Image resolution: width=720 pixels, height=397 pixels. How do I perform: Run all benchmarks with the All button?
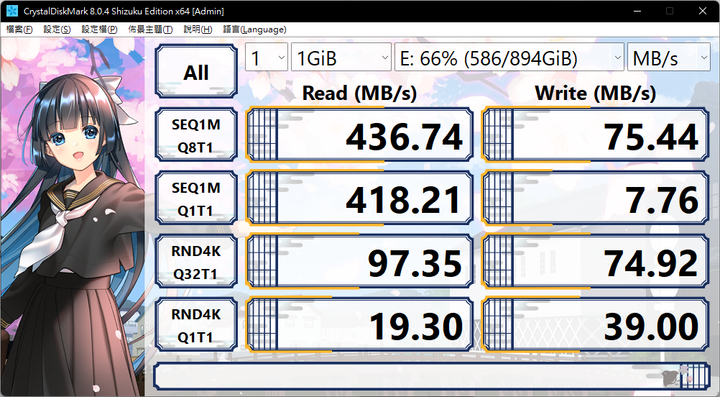[x=196, y=72]
